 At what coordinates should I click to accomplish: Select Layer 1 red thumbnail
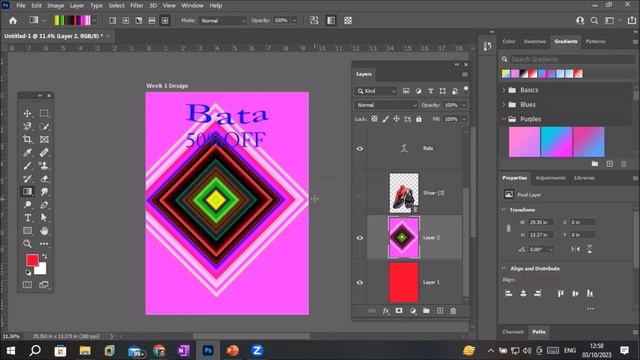coord(404,282)
